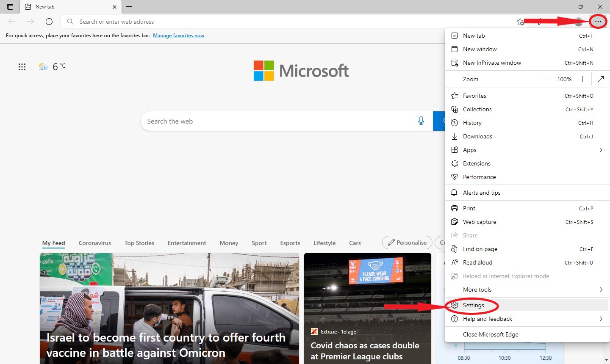
Task: Click the weather icon showing 6°C
Action: 43,66
